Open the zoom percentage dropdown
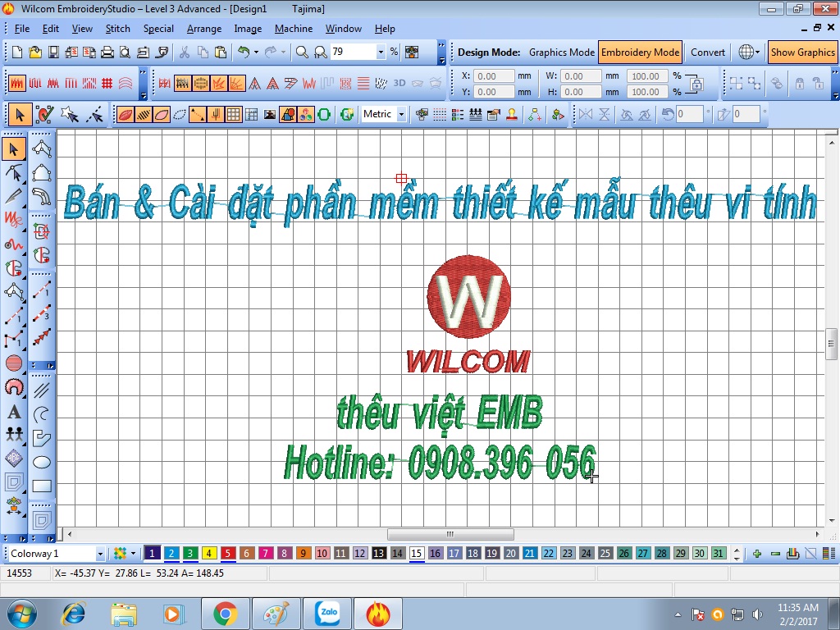Screen dimensions: 840x630 [x=381, y=52]
